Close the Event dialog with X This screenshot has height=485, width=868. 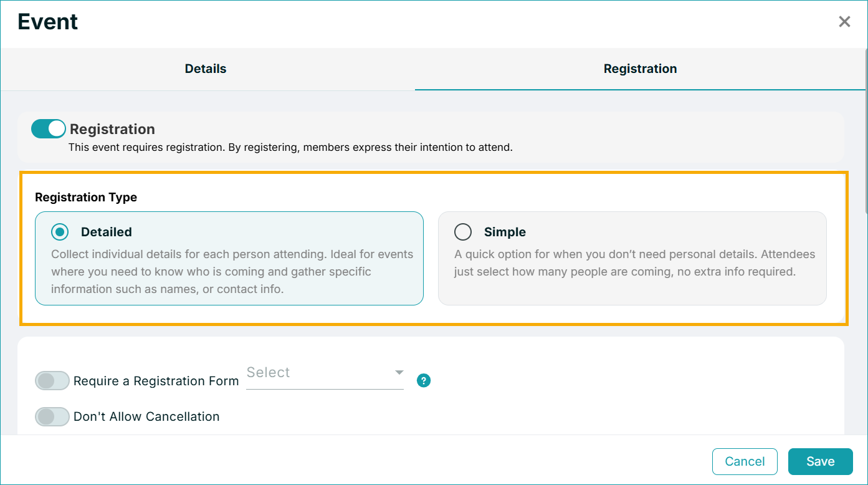coord(844,22)
